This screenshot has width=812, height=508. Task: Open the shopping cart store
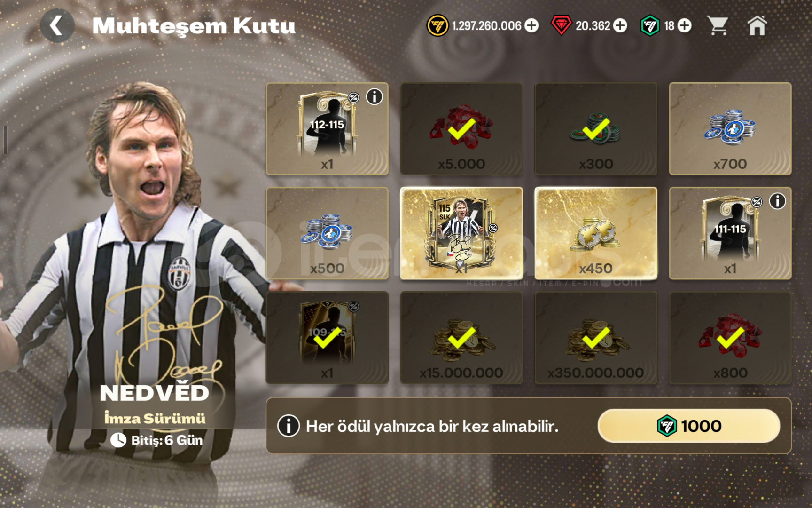[718, 25]
